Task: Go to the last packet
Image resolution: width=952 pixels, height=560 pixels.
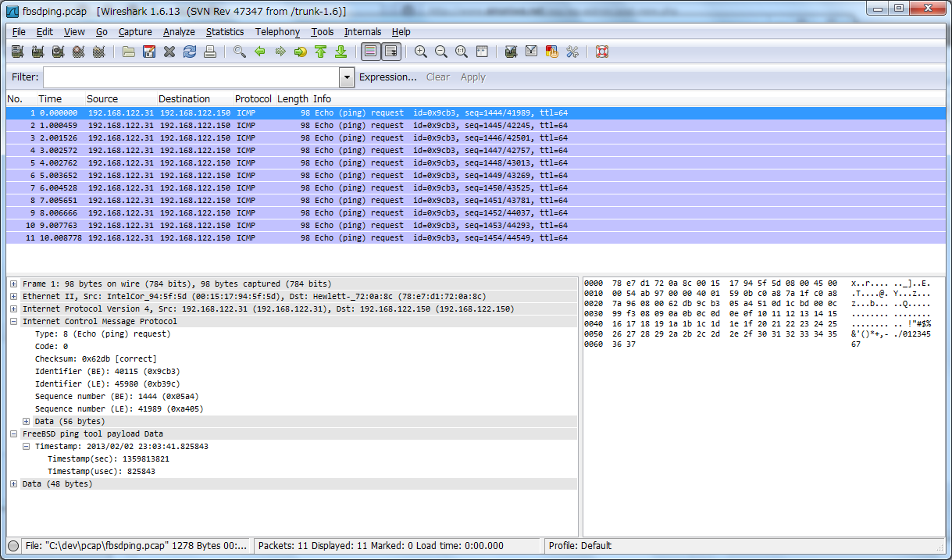Action: 341,52
